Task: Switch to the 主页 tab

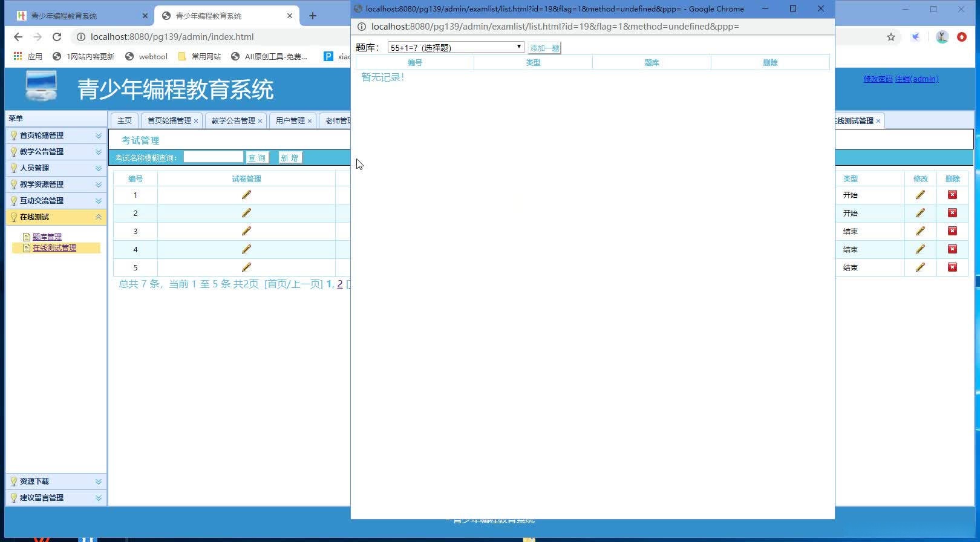Action: (125, 121)
